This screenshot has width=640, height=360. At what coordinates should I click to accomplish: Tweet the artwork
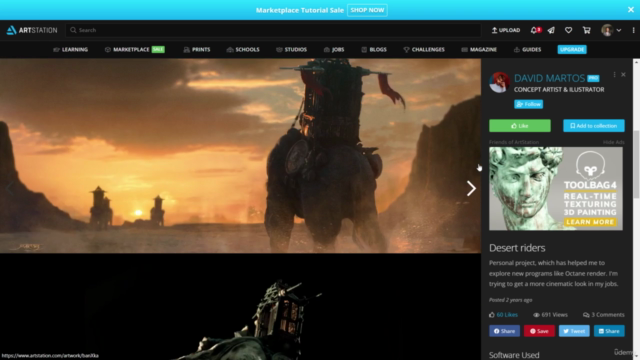[574, 331]
